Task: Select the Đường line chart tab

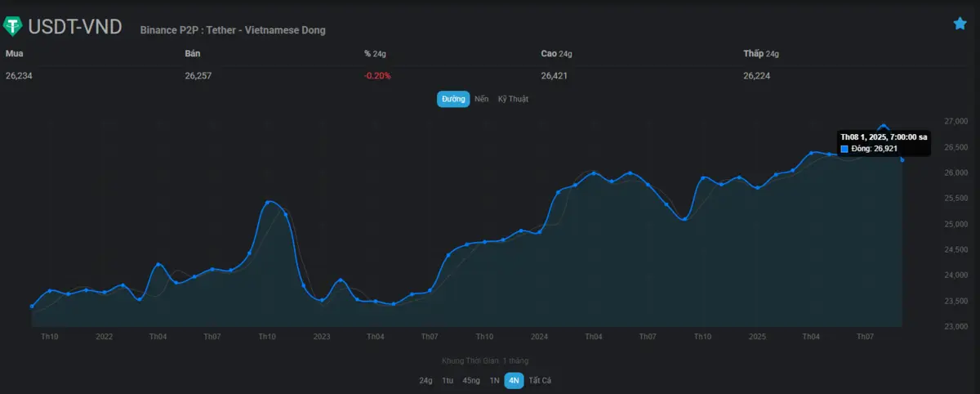Action: click(453, 99)
